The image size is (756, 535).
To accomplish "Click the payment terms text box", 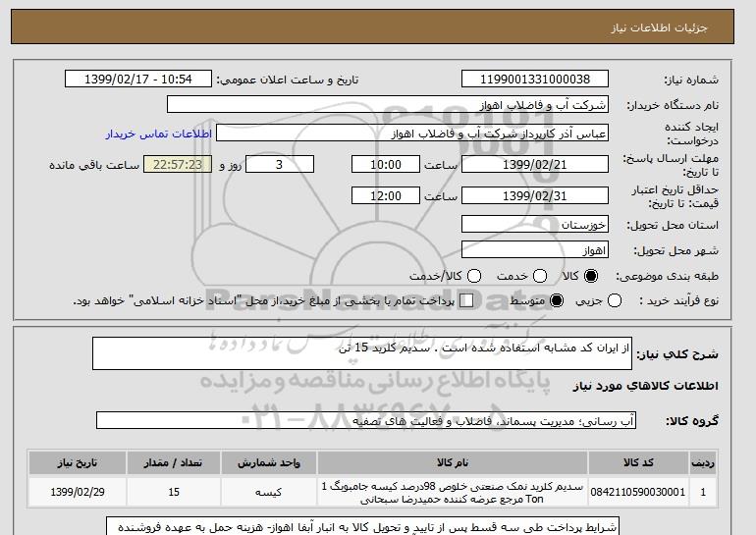I will click(362, 526).
